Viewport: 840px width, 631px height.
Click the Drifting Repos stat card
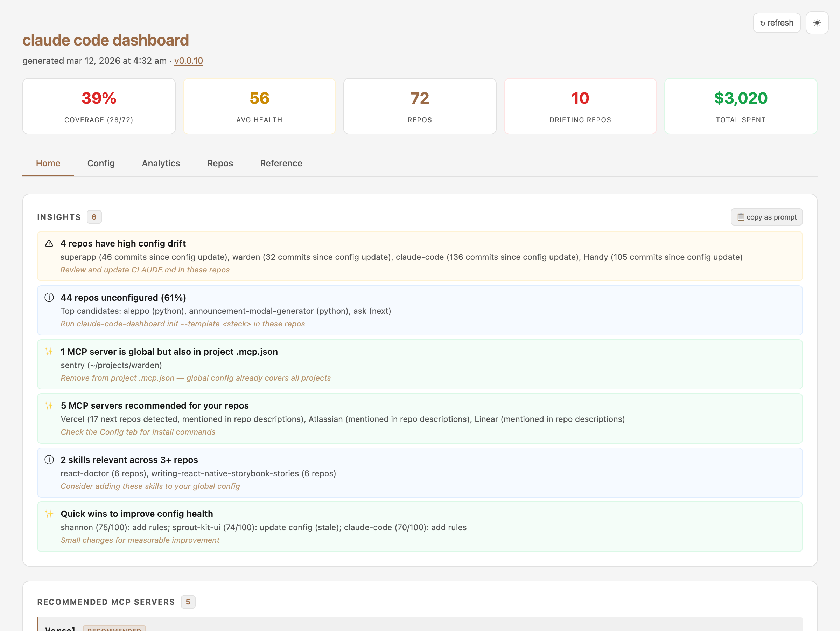[580, 106]
